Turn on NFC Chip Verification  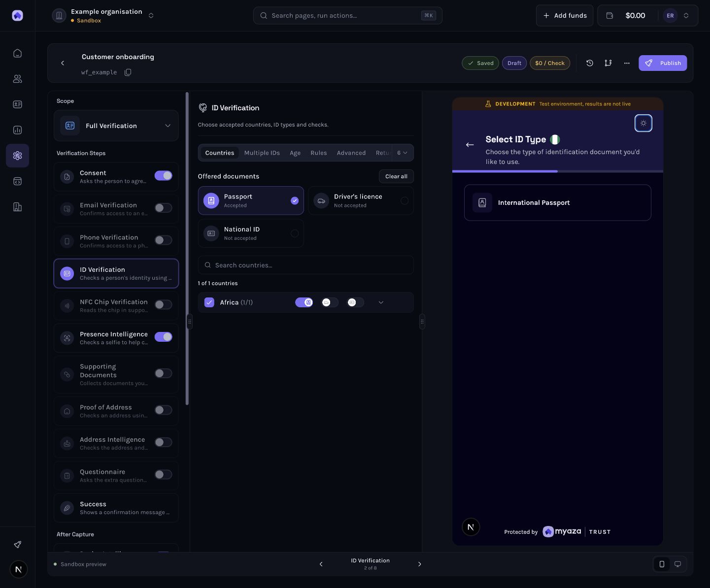[x=164, y=305]
